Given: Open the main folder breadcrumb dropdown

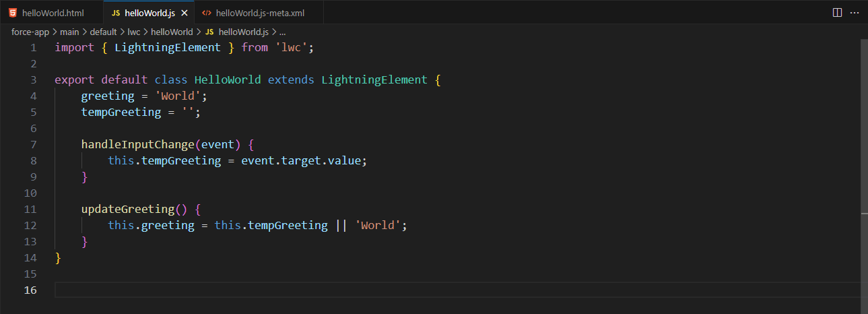Looking at the screenshot, I should (68, 32).
